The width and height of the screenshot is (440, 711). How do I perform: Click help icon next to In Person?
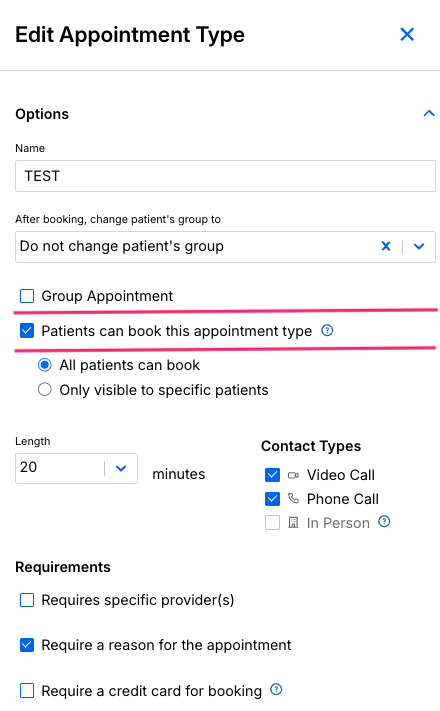point(384,521)
